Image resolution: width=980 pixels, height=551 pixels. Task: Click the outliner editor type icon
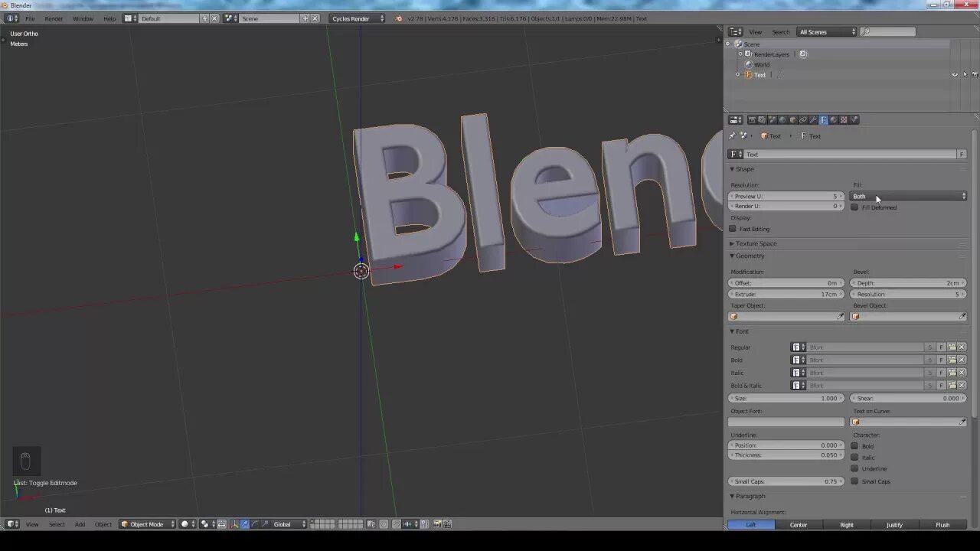pos(736,31)
